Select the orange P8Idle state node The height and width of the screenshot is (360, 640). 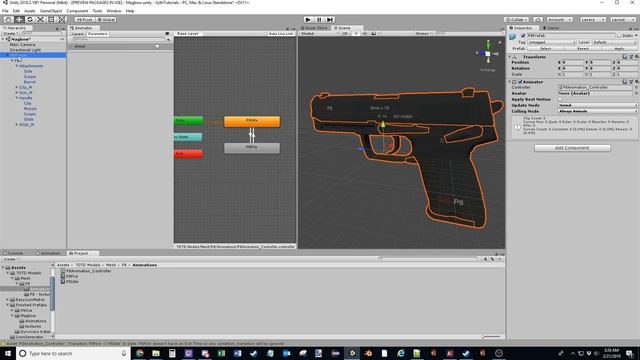point(252,122)
